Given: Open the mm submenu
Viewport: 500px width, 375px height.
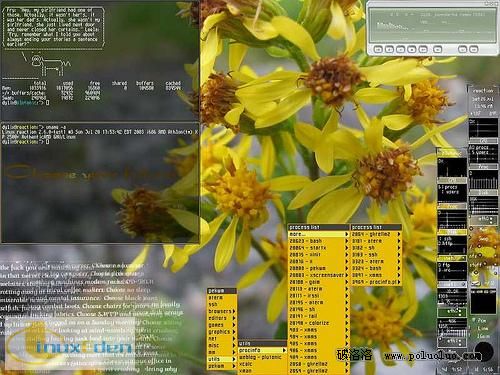Looking at the screenshot, I should (x=222, y=352).
